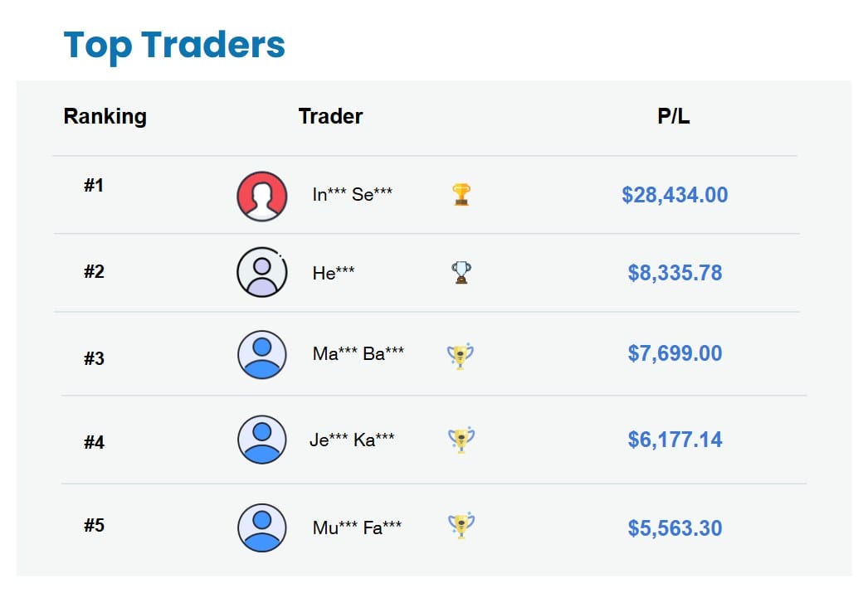Click the P/L column header
This screenshot has height=593, width=868.
click(674, 116)
